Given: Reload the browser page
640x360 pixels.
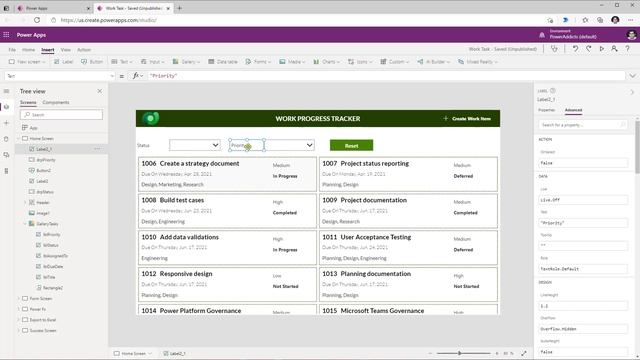Looking at the screenshot, I should tap(37, 20).
